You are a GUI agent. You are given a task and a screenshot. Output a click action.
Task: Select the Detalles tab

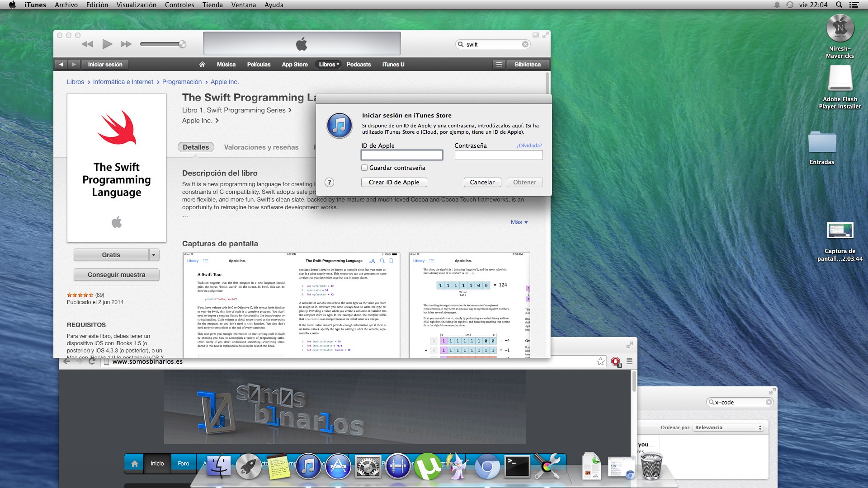(196, 147)
